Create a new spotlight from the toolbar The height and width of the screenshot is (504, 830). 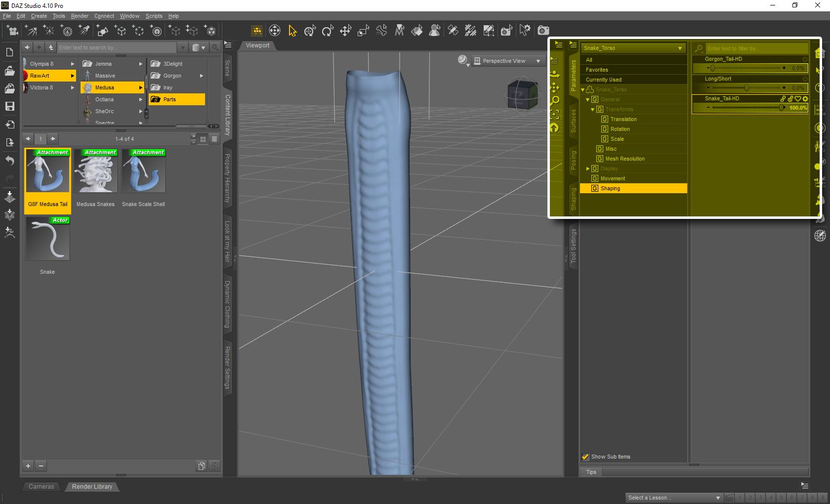tap(84, 31)
